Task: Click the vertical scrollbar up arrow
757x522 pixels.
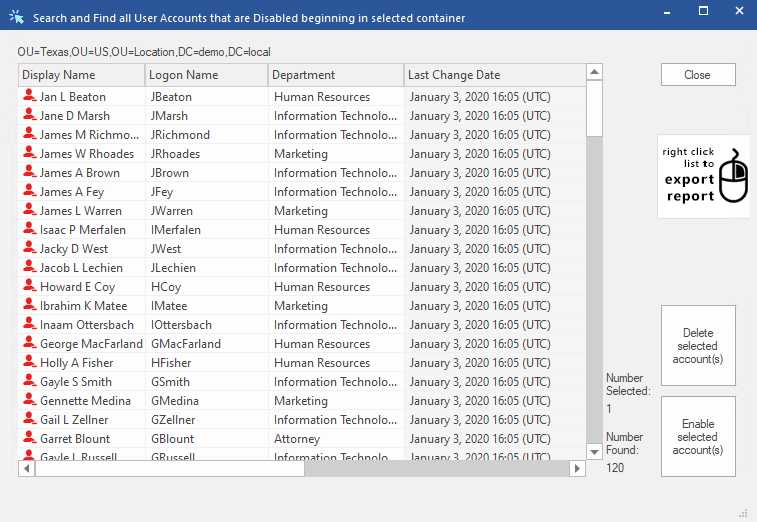Action: 594,72
